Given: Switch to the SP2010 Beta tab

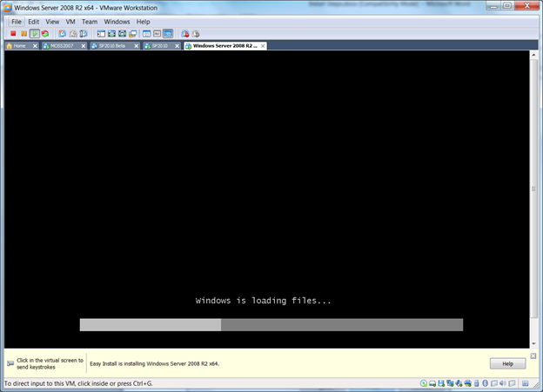Looking at the screenshot, I should coord(111,46).
